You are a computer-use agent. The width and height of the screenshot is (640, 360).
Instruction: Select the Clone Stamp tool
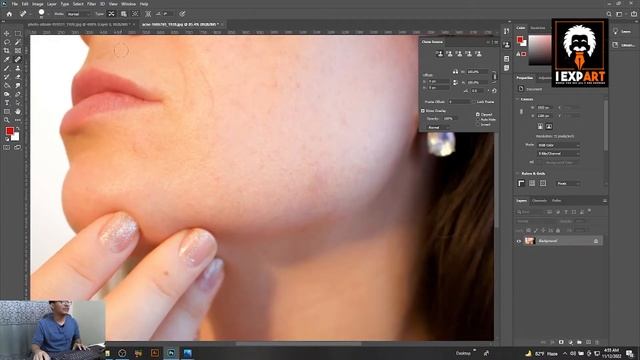pos(18,68)
